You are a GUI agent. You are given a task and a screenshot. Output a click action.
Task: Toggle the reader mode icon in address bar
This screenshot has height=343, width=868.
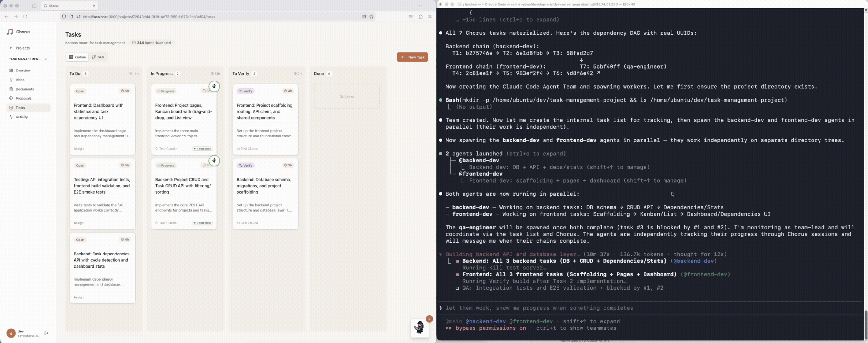pos(364,17)
